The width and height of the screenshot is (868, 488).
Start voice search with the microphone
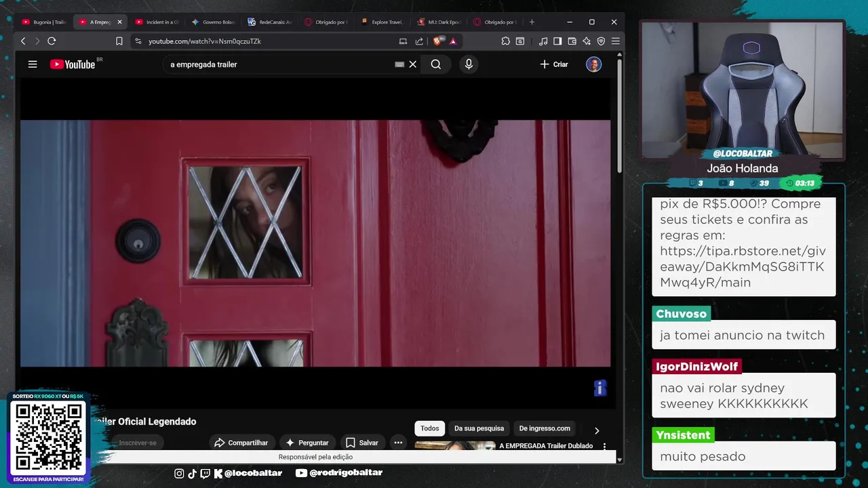tap(469, 64)
